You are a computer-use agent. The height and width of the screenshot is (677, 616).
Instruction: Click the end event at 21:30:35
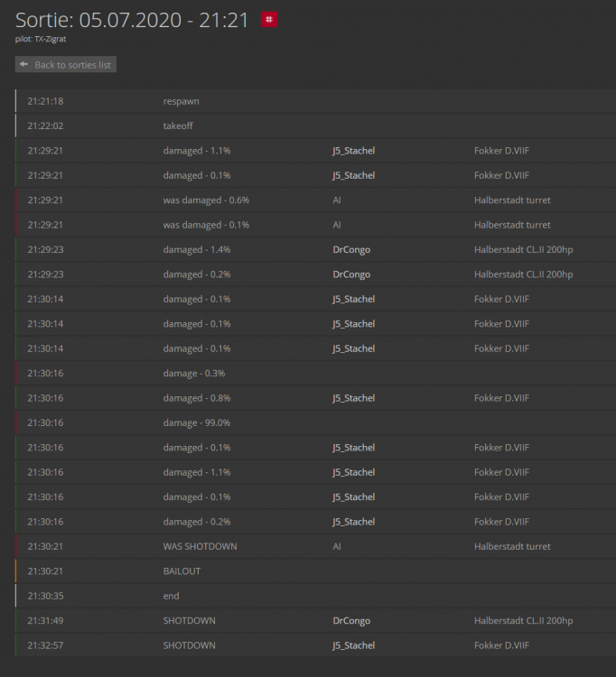pos(171,596)
